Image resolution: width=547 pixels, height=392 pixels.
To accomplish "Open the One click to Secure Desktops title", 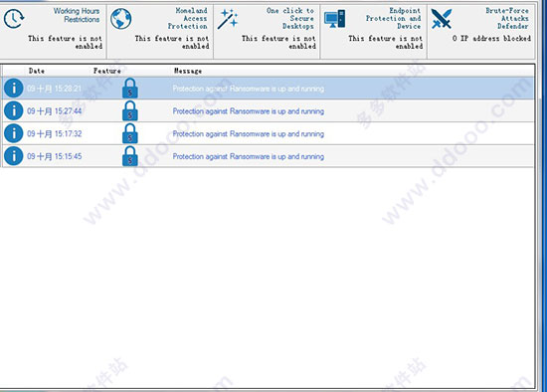I will [x=290, y=19].
